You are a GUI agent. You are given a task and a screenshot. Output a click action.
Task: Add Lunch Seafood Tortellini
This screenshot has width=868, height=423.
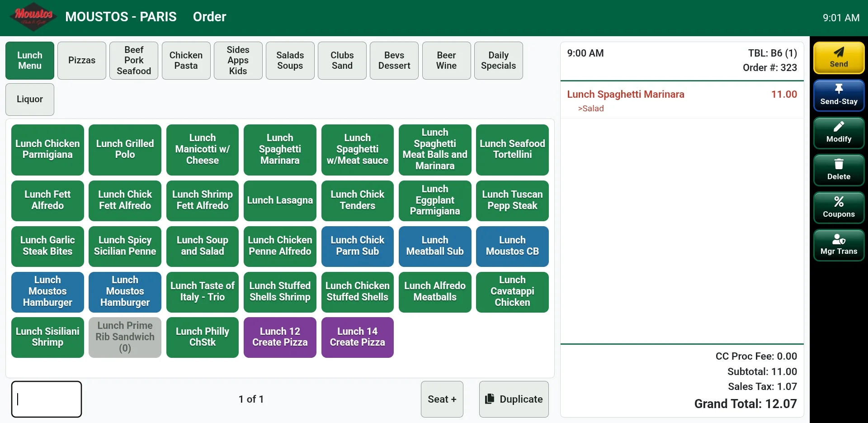pyautogui.click(x=512, y=150)
